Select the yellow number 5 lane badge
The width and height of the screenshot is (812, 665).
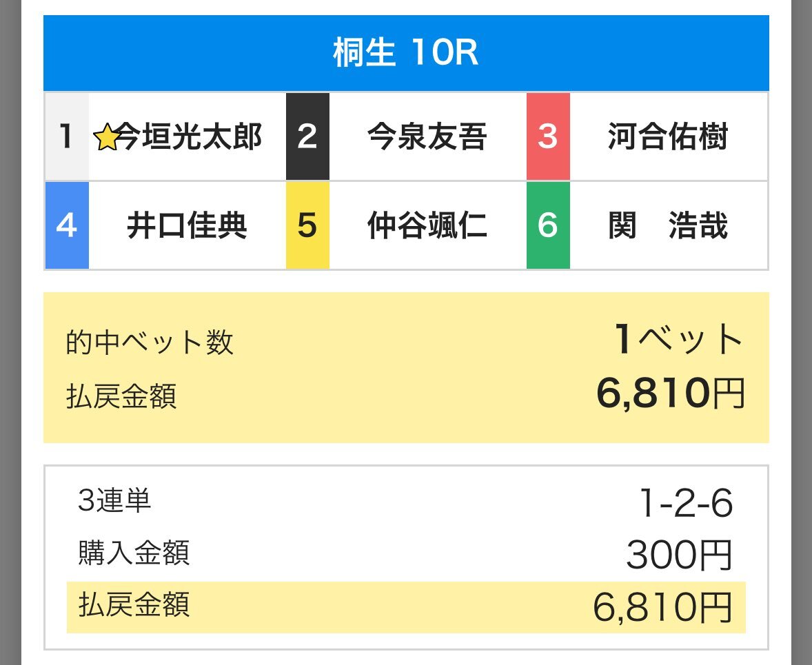[x=307, y=225]
